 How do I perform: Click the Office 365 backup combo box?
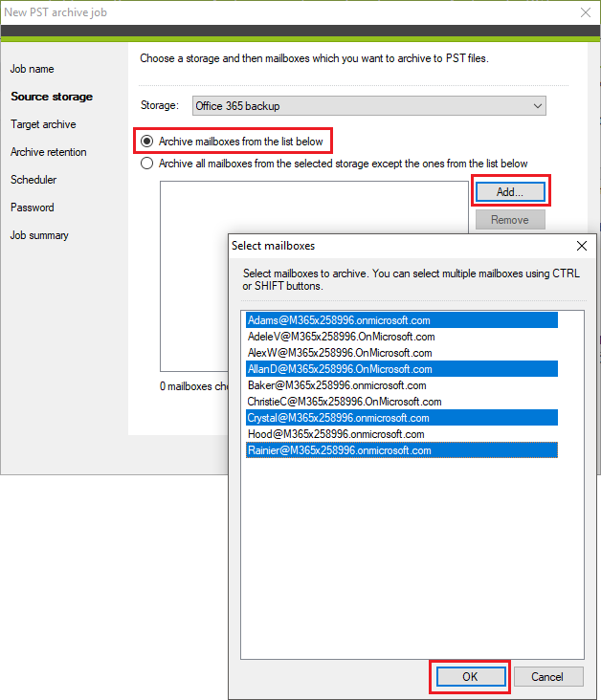point(369,106)
